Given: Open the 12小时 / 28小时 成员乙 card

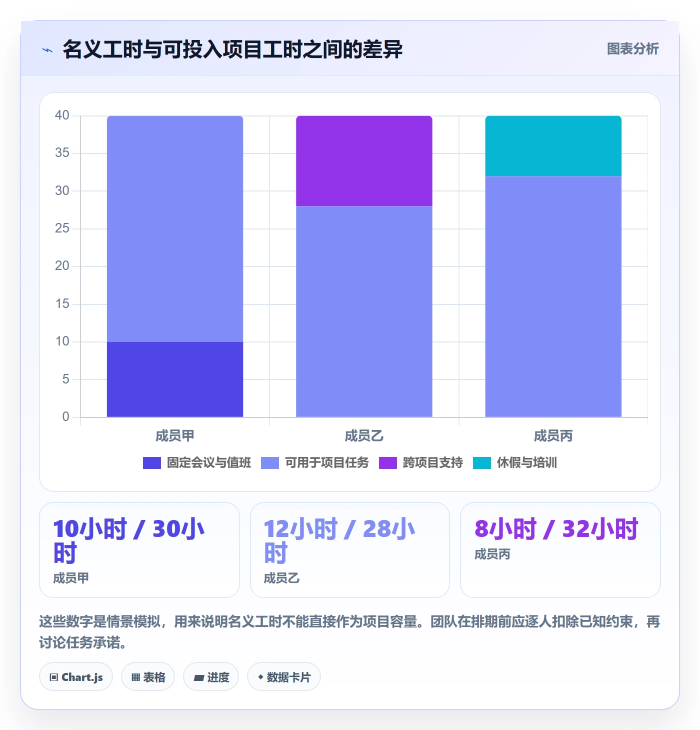Looking at the screenshot, I should (350, 550).
